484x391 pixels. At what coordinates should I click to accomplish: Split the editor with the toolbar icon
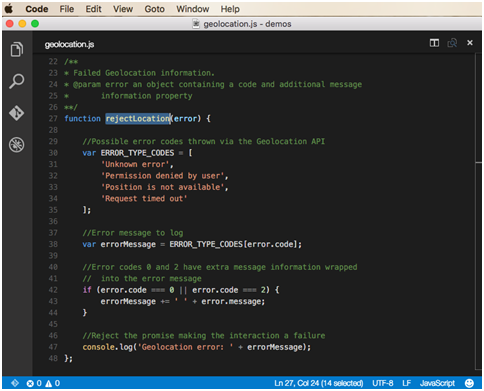(x=434, y=43)
